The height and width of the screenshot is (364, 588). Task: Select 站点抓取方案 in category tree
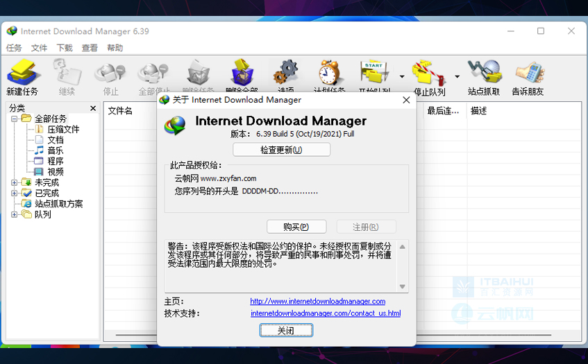[59, 204]
